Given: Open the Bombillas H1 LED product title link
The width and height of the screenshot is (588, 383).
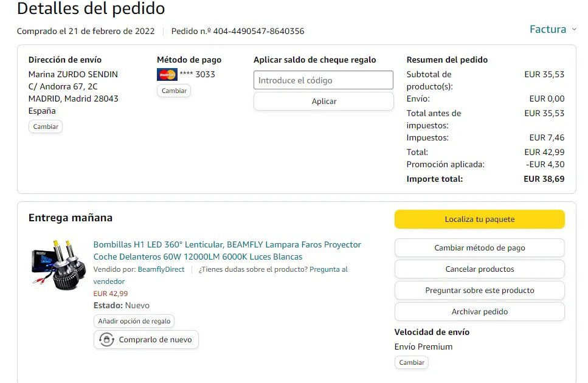Looking at the screenshot, I should tap(227, 250).
